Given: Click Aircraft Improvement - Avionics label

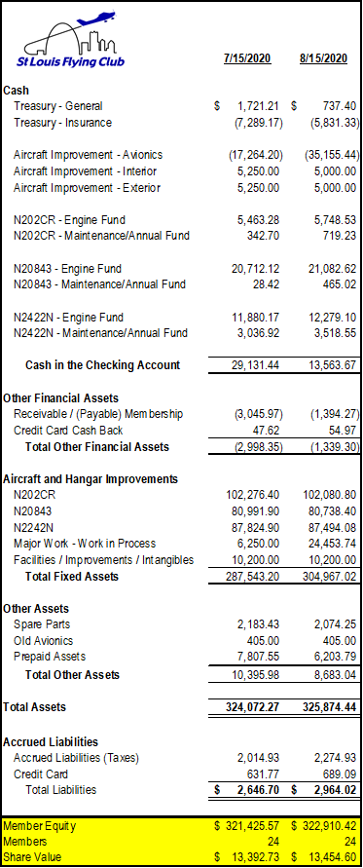Looking at the screenshot, I should [88, 155].
